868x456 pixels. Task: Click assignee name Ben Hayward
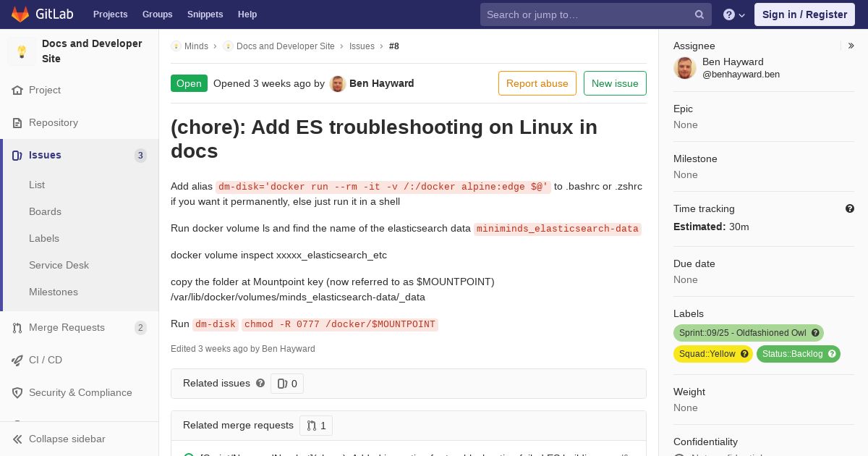click(733, 62)
